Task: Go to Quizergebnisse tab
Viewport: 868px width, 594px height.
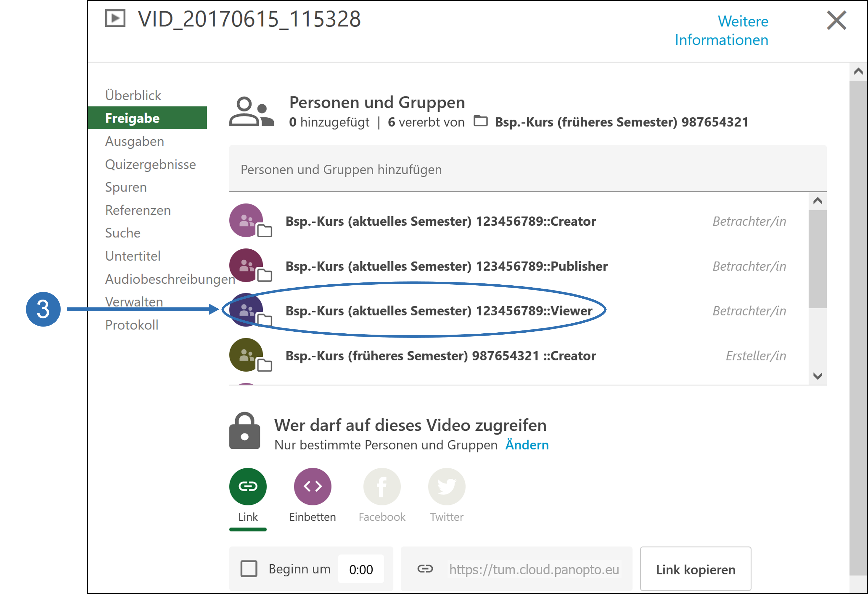Action: (x=150, y=164)
